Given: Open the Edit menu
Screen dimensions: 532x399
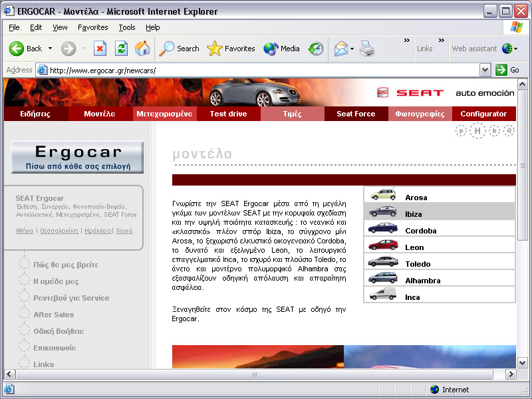Looking at the screenshot, I should pyautogui.click(x=36, y=27).
